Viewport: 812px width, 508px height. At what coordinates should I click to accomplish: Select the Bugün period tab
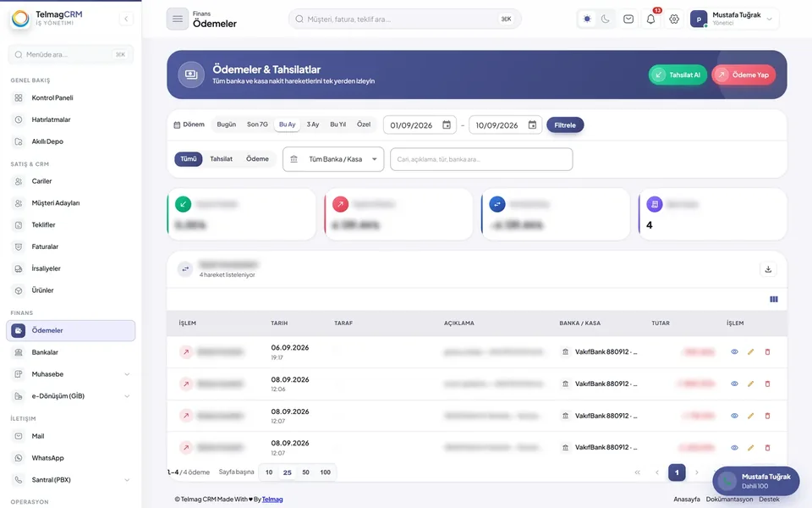pyautogui.click(x=227, y=124)
